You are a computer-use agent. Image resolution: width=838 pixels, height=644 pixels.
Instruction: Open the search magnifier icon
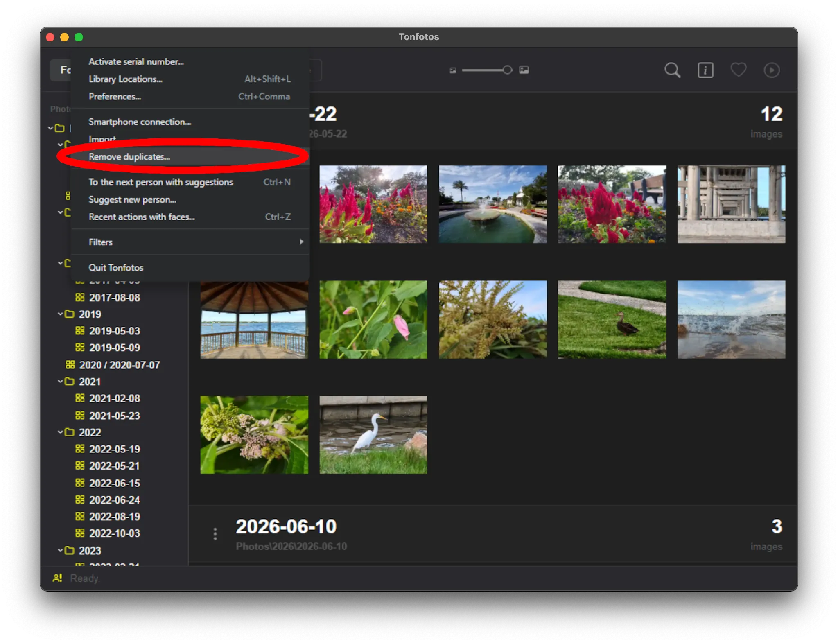click(x=672, y=70)
